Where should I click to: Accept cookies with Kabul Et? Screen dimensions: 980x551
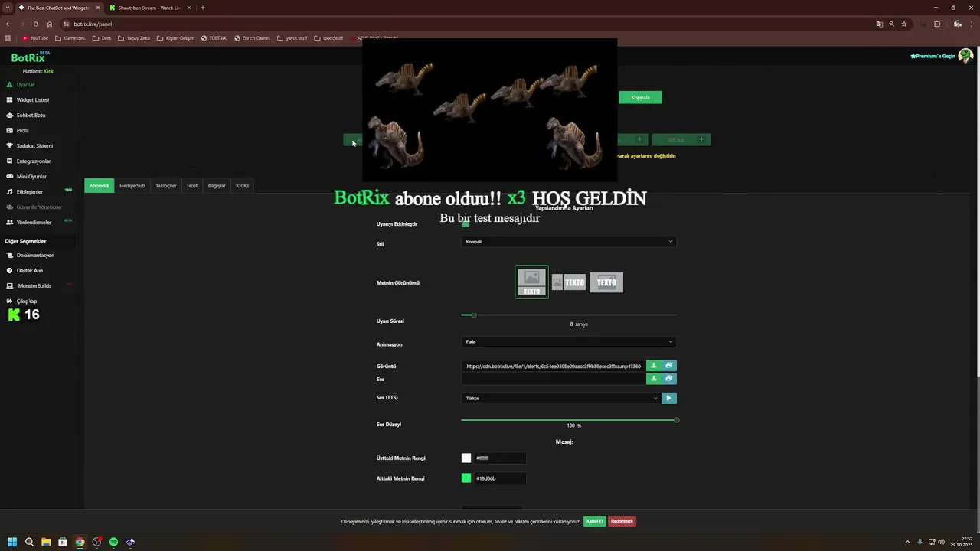coord(595,521)
